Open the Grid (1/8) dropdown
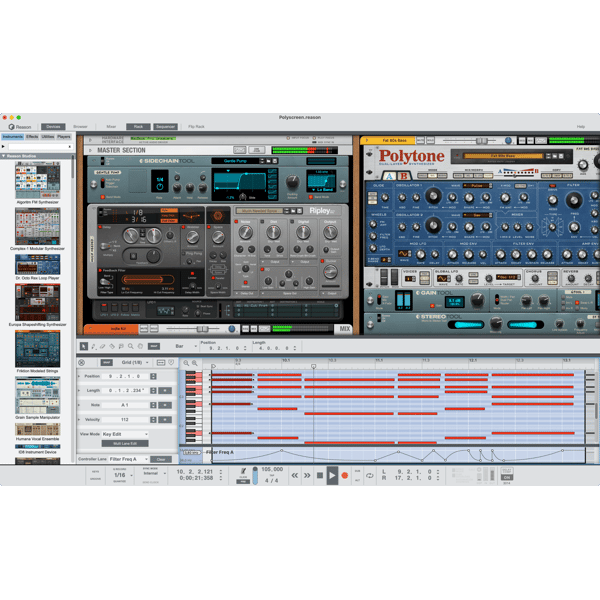This screenshot has height=600, width=600. click(x=135, y=362)
